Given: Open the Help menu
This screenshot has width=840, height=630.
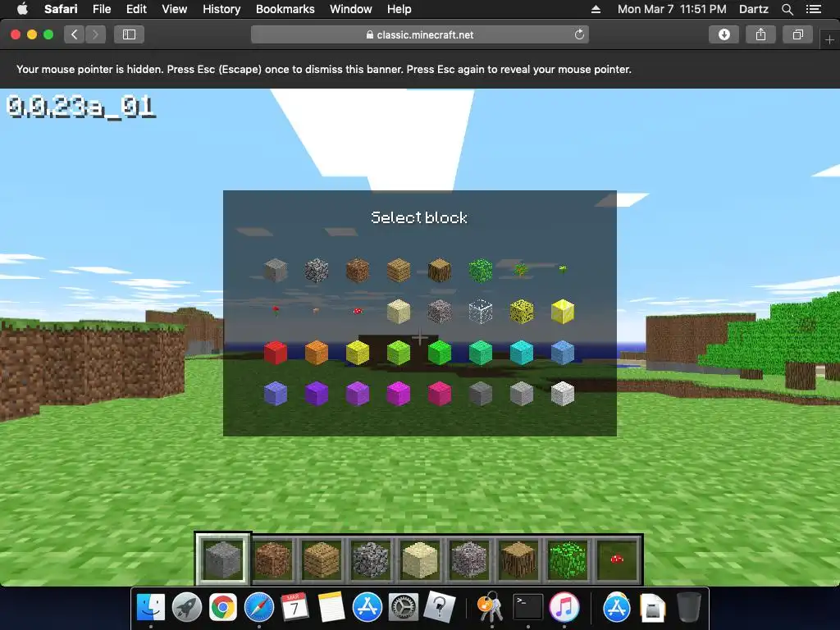Looking at the screenshot, I should 399,9.
